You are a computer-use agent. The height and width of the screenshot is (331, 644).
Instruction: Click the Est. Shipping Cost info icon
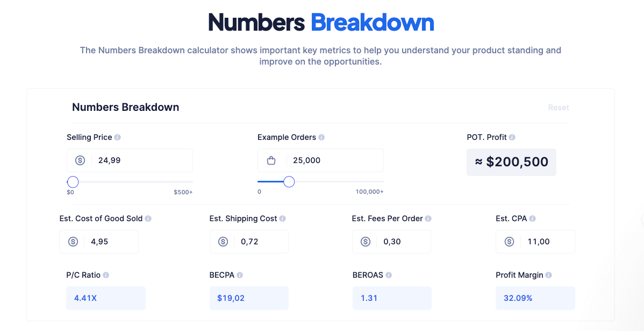point(283,219)
